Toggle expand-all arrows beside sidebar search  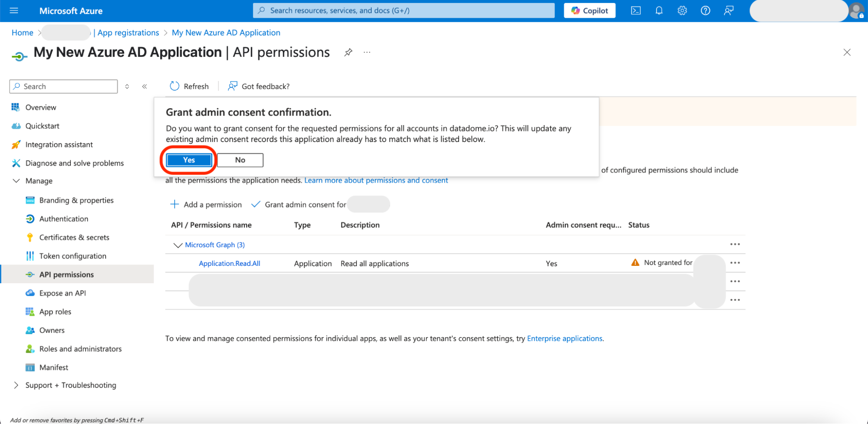coord(127,86)
